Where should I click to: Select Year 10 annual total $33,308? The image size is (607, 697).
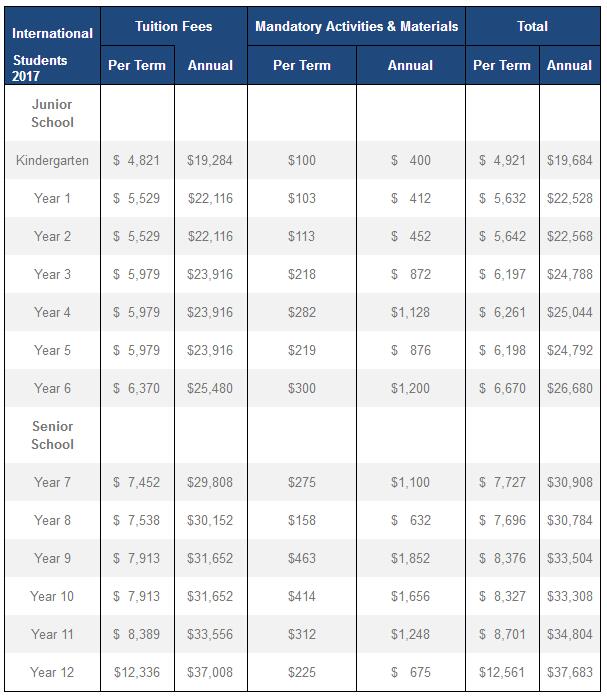pyautogui.click(x=569, y=596)
